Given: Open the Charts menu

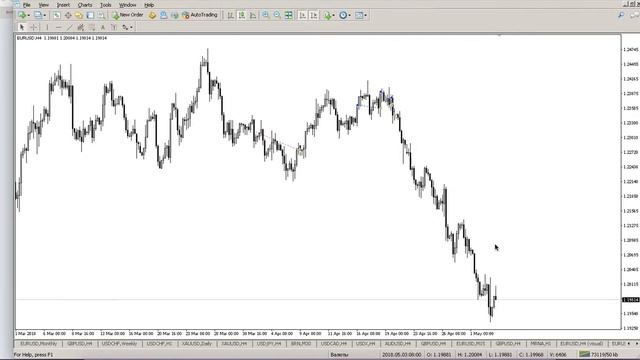Looking at the screenshot, I should tap(84, 5).
